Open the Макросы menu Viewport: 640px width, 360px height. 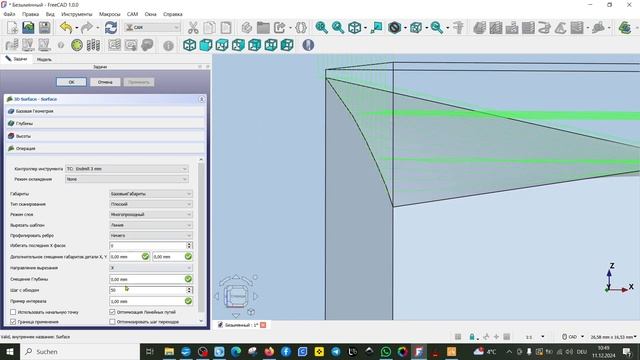pyautogui.click(x=109, y=14)
